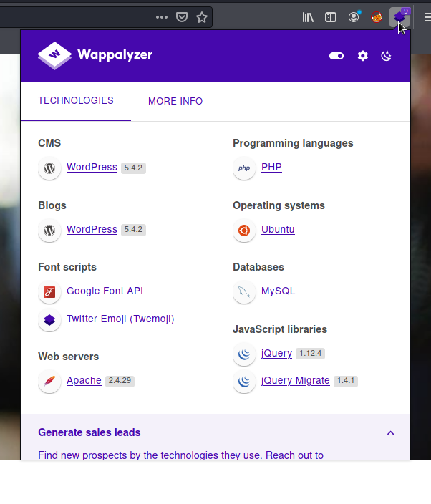
Task: Click the jQuery version 1.12.4 badge
Action: 311,354
